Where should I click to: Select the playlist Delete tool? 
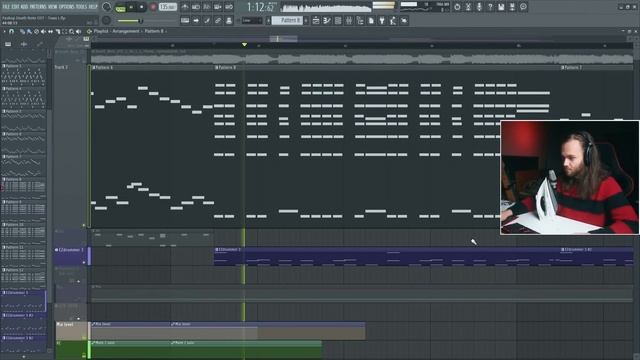tap(36, 31)
